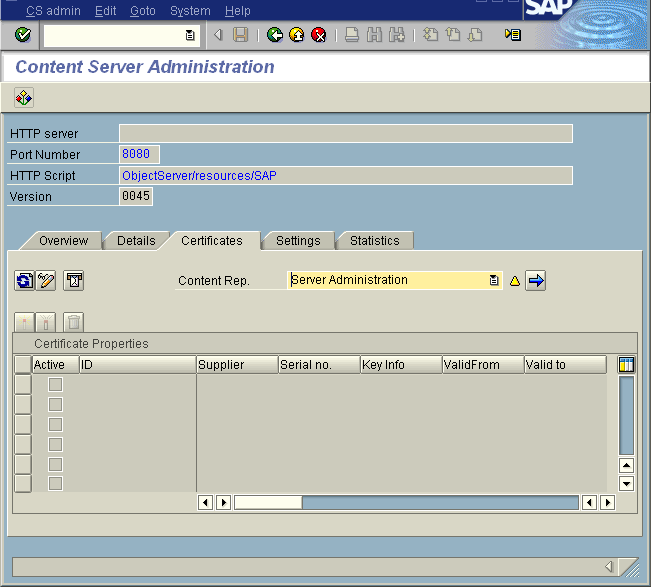This screenshot has height=587, width=651.
Task: Select the first table row selector
Action: 23,384
